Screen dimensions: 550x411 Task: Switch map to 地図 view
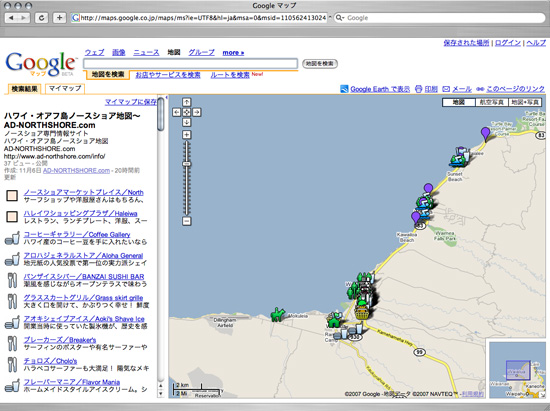(458, 102)
